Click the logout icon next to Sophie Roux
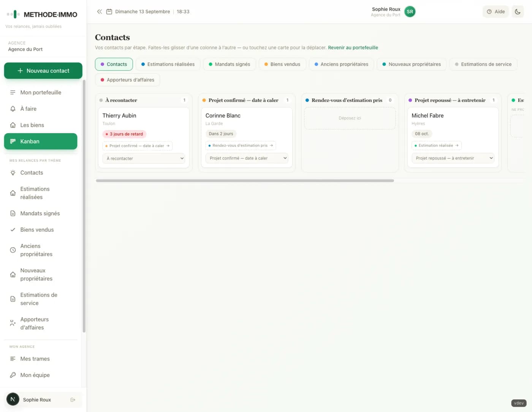This screenshot has height=412, width=532. (73, 400)
